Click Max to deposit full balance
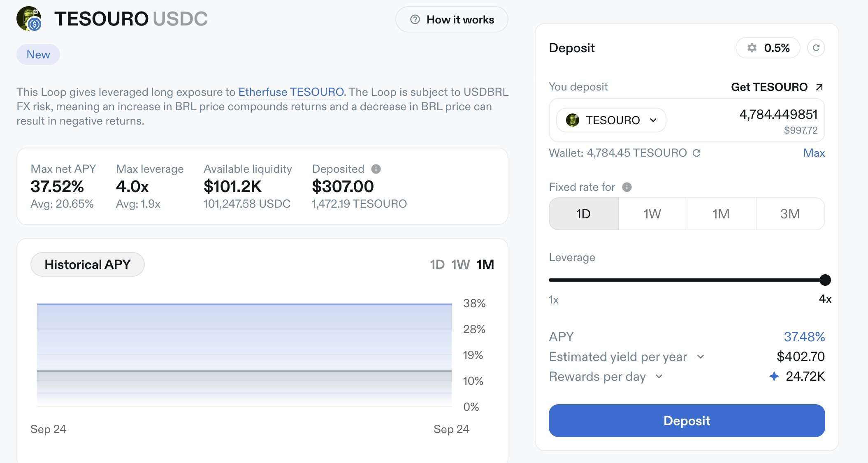Viewport: 868px width, 463px height. (814, 153)
